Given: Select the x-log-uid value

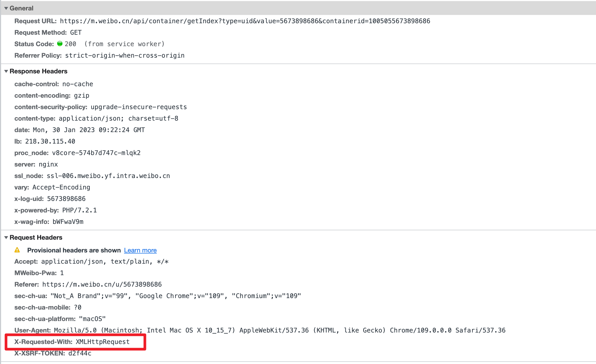Looking at the screenshot, I should (66, 199).
